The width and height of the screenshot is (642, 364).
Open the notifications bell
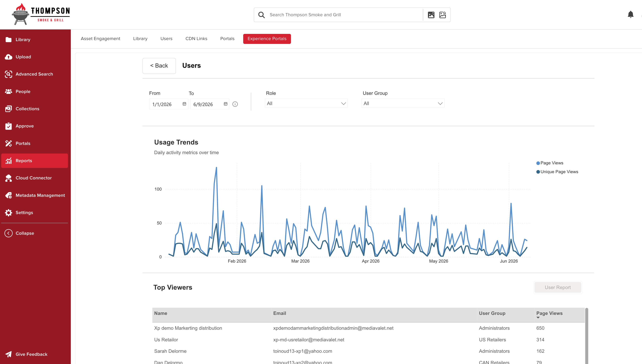coord(631,14)
